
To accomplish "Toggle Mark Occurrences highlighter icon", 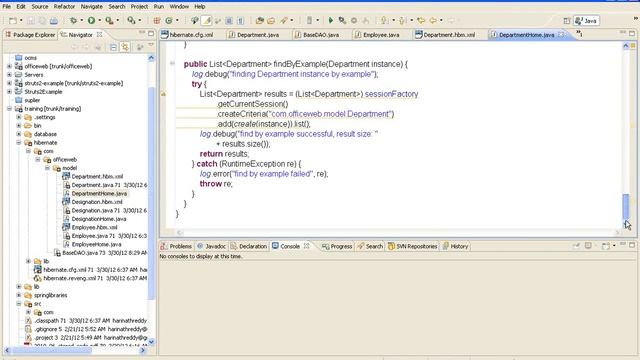I will tap(207, 20).
